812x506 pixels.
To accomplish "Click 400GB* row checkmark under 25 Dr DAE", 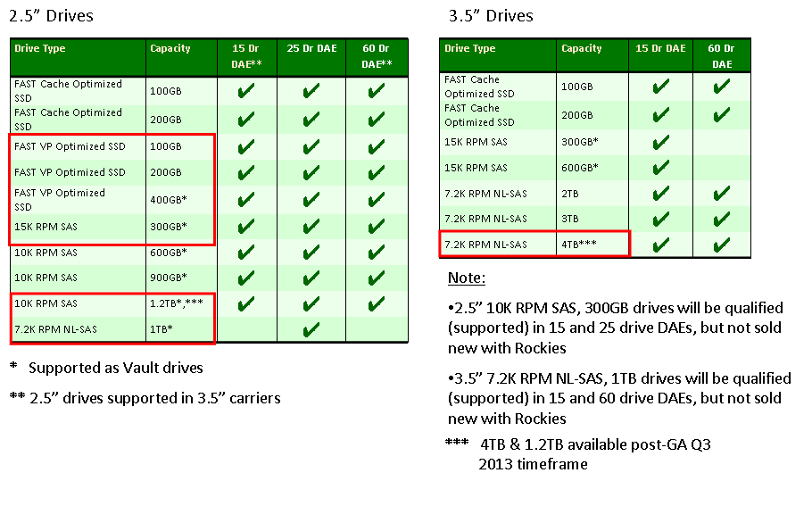I will [311, 199].
